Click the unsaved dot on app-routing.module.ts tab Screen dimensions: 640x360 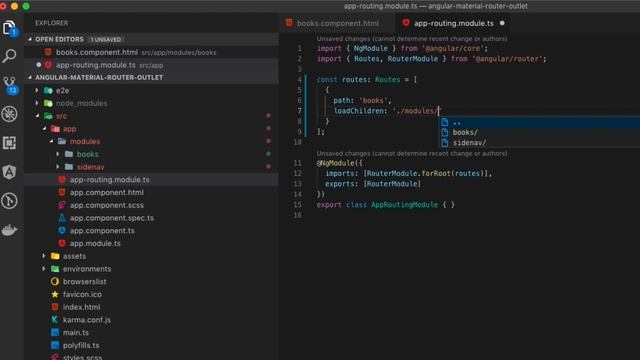click(502, 23)
